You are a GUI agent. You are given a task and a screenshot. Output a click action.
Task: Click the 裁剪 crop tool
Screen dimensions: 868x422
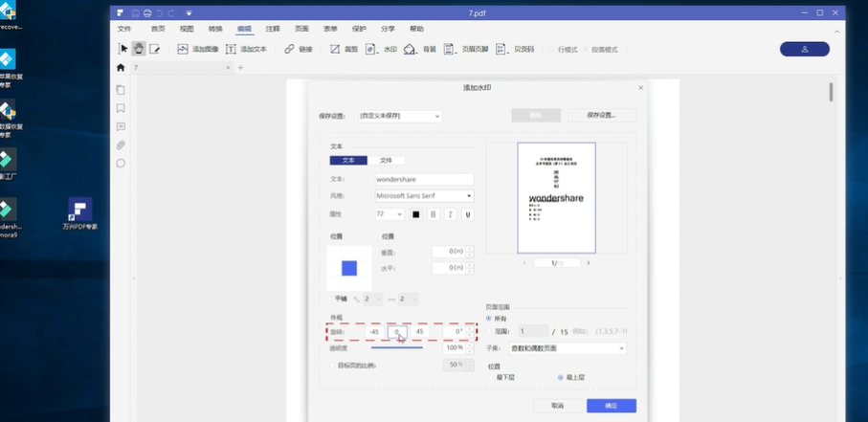point(344,49)
